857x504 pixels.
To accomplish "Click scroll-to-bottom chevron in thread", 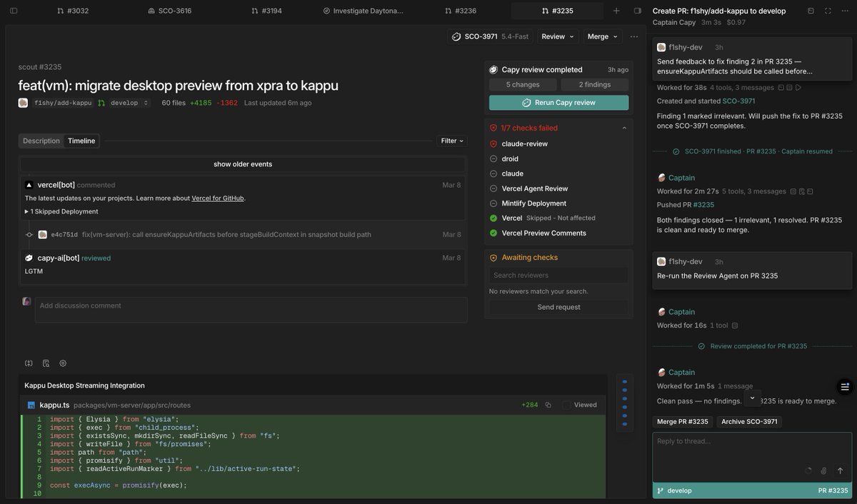I will [x=751, y=398].
